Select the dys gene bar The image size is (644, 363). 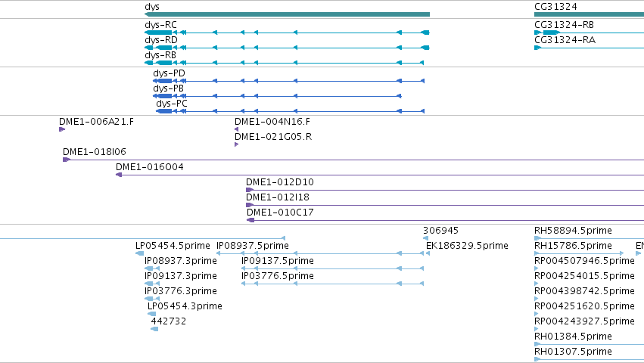coord(287,14)
